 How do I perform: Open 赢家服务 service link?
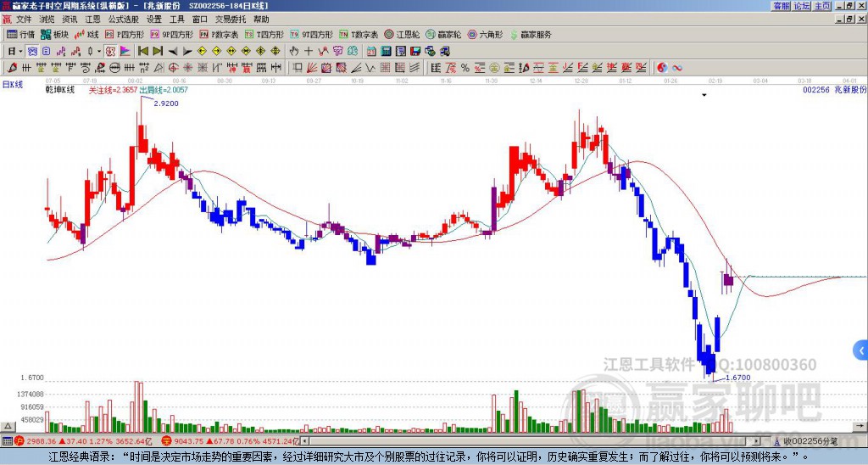coord(531,34)
